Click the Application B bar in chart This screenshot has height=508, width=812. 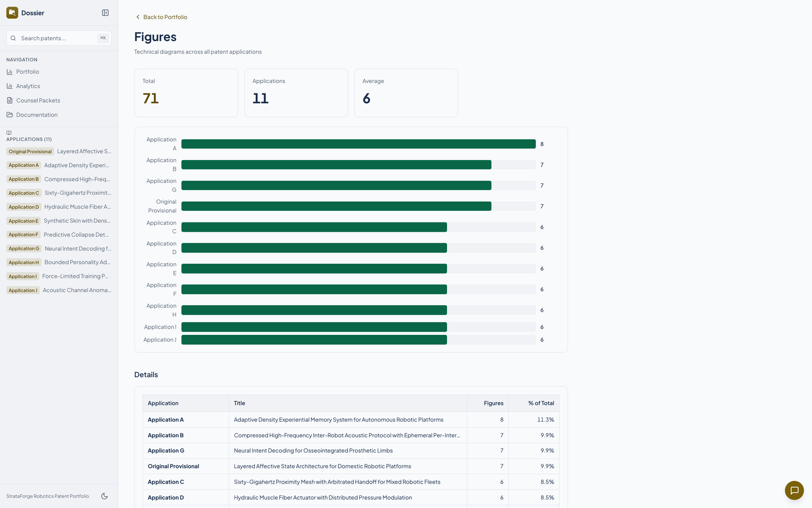(x=336, y=165)
